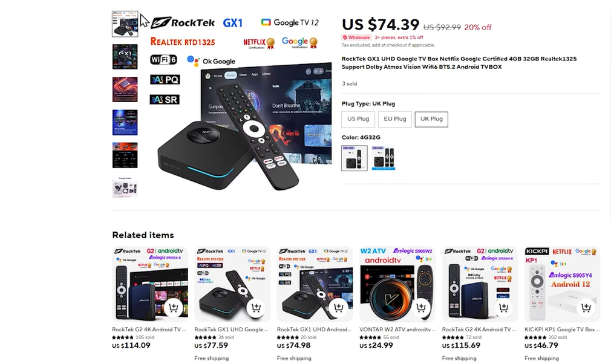
Task: Add RockTek G2 $115.69 item to cart
Action: [x=503, y=308]
